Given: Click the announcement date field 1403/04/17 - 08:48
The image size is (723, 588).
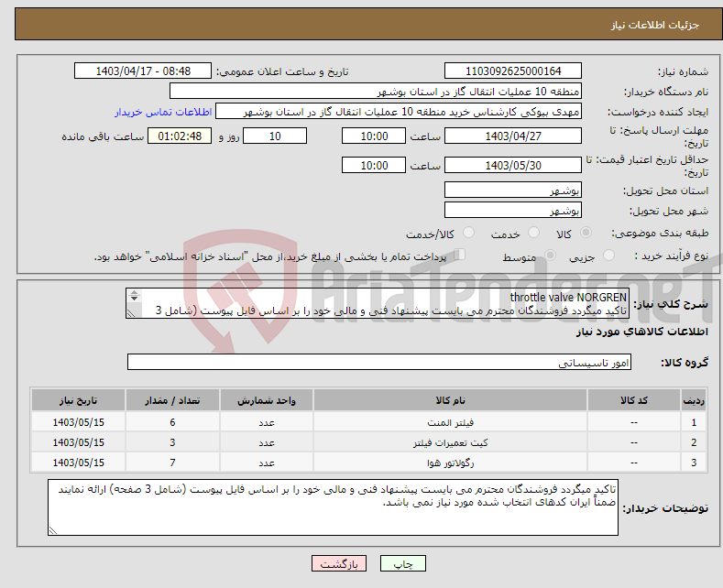Looking at the screenshot, I should click(x=142, y=71).
